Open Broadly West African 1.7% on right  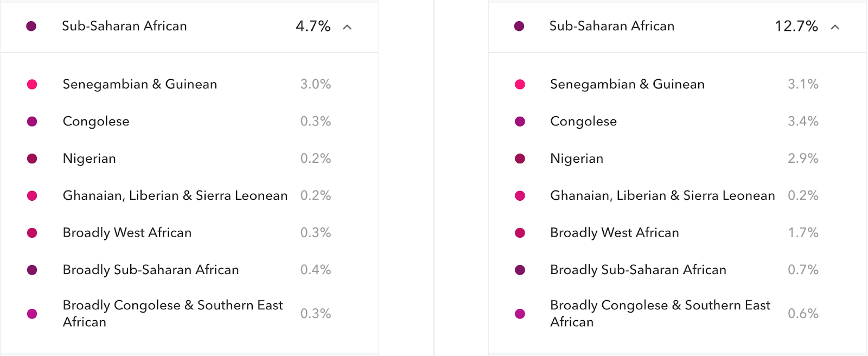click(614, 233)
